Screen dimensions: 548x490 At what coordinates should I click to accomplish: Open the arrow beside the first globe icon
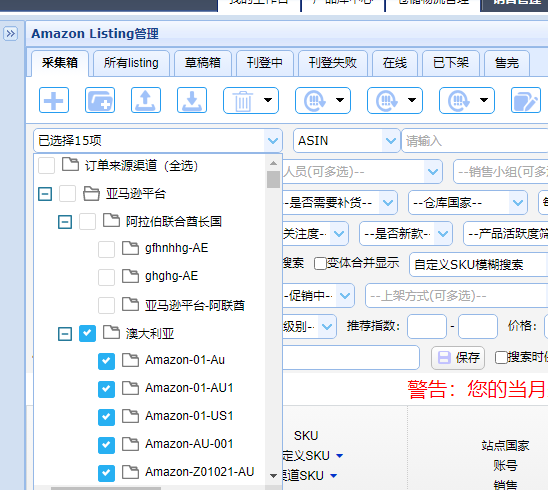click(340, 100)
